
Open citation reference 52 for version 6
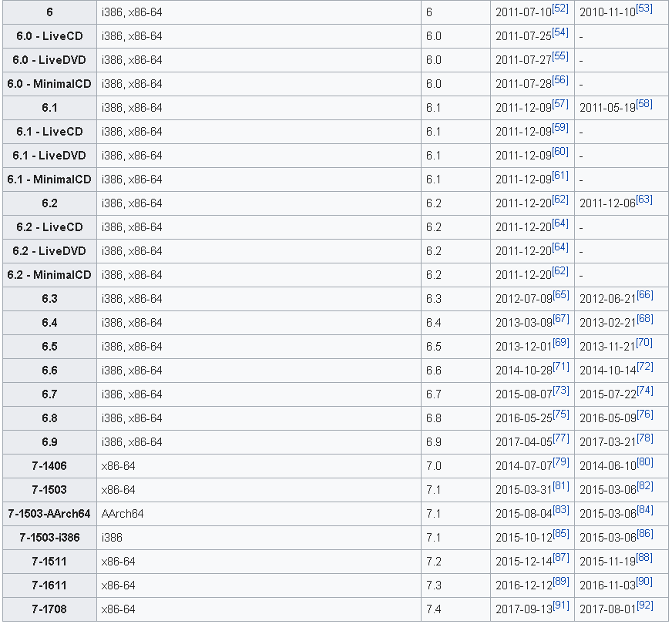560,8
